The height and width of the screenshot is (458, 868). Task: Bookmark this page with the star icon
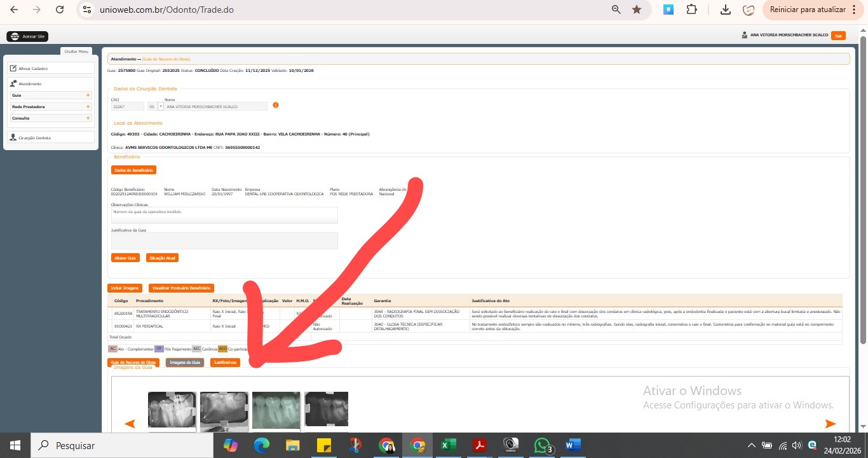[636, 10]
